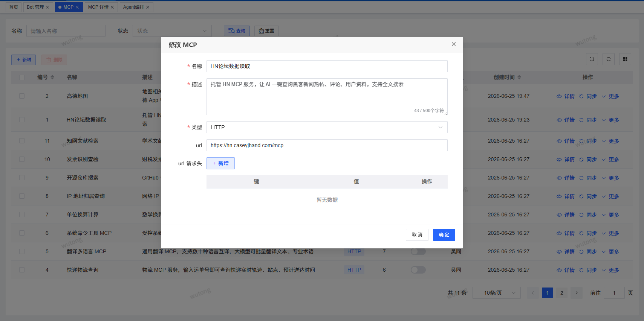Click the HTTP tag for 快递物流查询
644x321 pixels.
(354, 270)
